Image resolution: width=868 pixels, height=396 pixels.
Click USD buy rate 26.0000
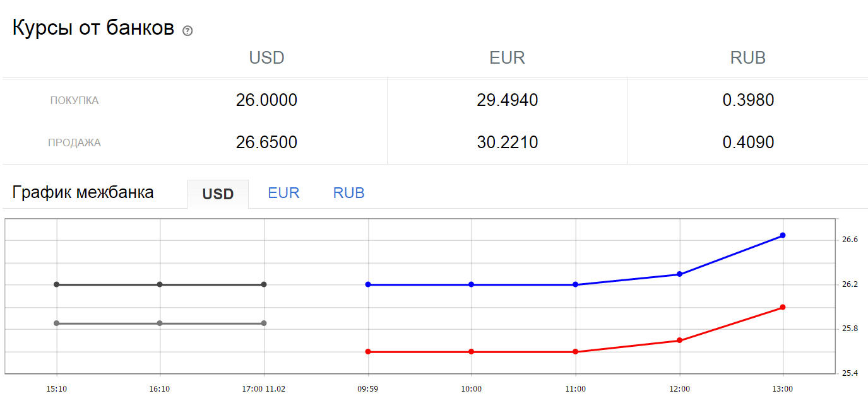click(266, 100)
